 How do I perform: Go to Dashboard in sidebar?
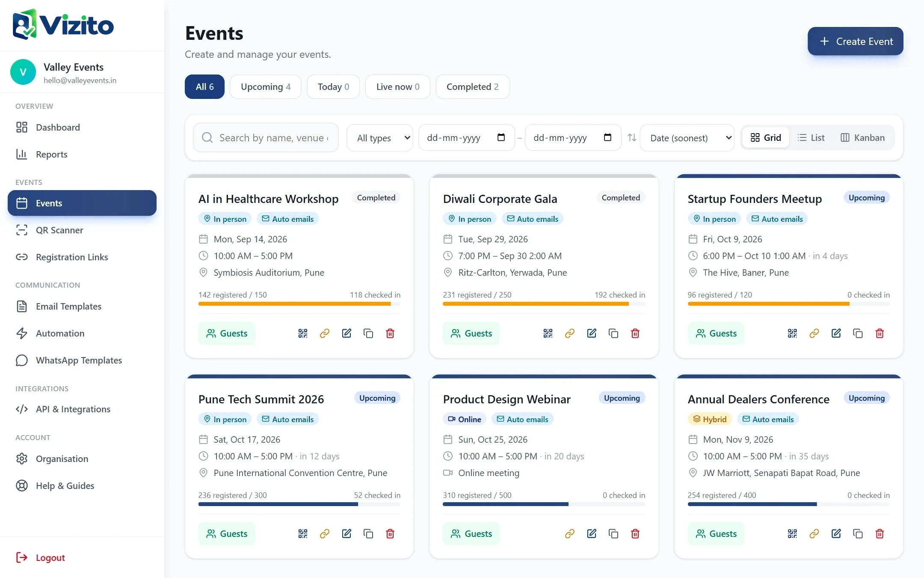(82, 127)
